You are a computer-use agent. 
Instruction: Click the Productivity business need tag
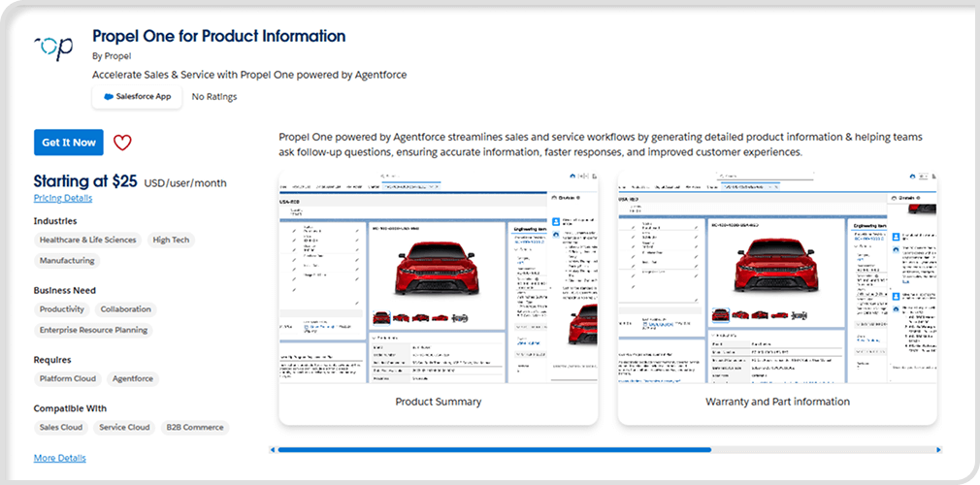pos(62,309)
